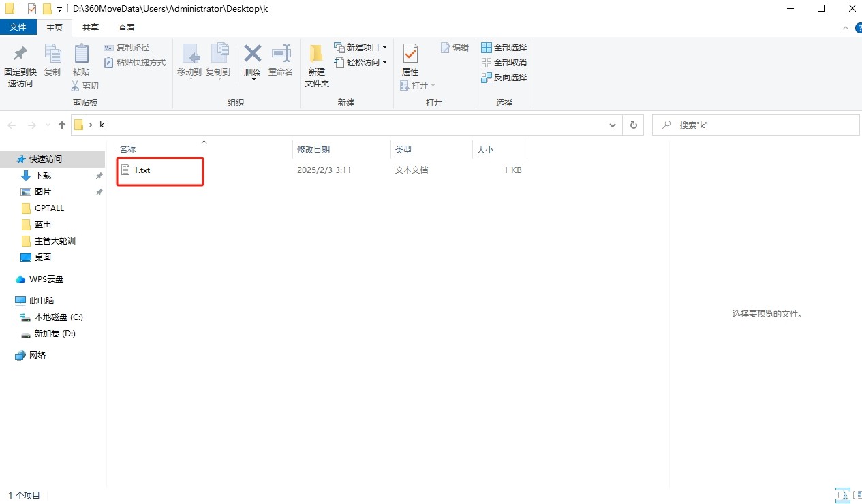
Task: Switch to details view in status bar
Action: (x=842, y=495)
